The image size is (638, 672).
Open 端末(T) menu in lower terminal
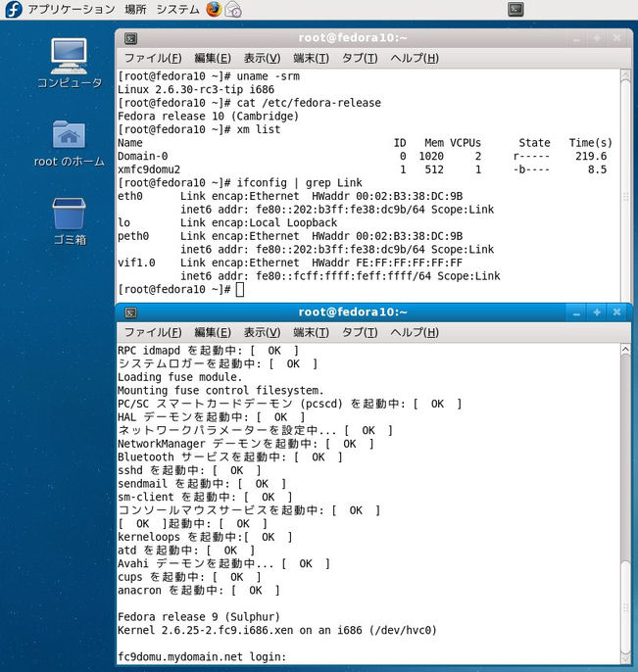[311, 332]
